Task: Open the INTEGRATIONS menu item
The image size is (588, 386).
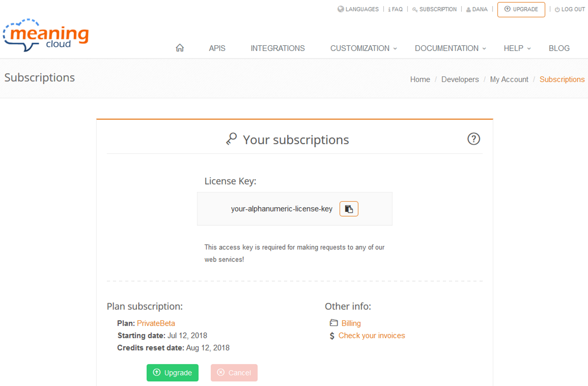Action: pos(278,48)
